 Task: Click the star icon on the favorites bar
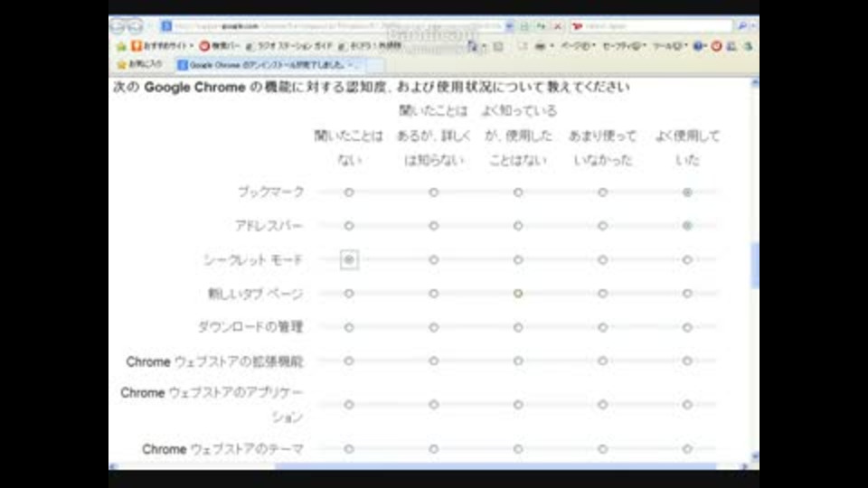[121, 46]
